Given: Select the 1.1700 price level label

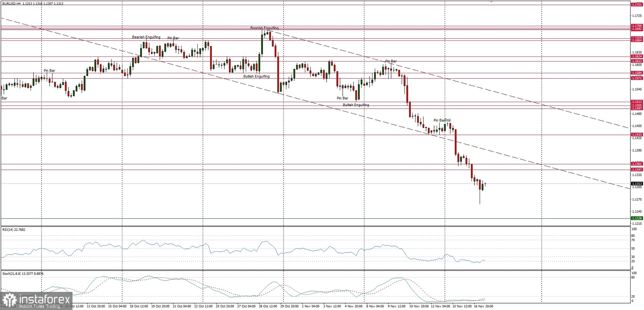Looking at the screenshot, I should tap(637, 26).
